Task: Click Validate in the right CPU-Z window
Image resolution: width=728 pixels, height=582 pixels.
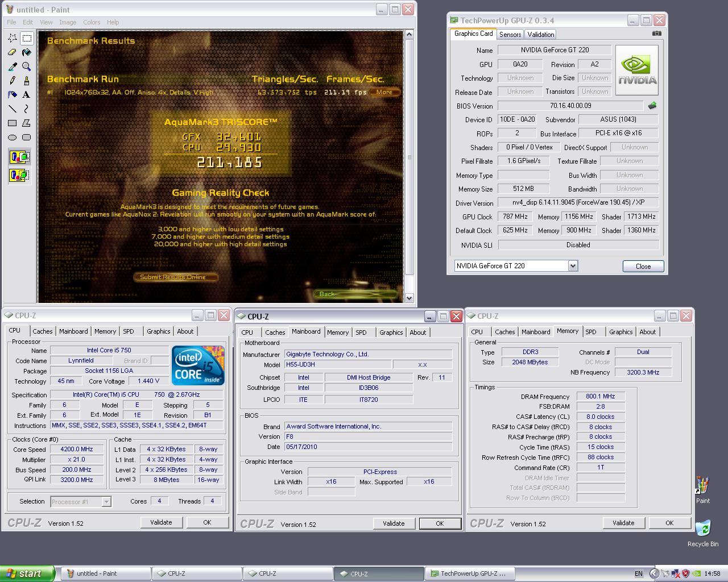Action: (623, 523)
